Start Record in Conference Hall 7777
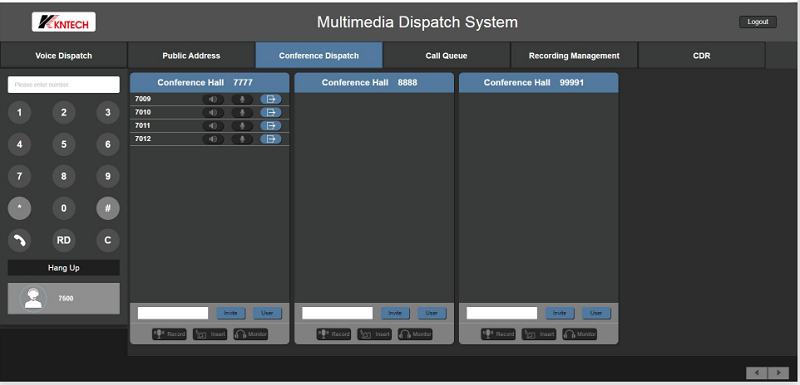Image resolution: width=800 pixels, height=385 pixels. point(169,334)
